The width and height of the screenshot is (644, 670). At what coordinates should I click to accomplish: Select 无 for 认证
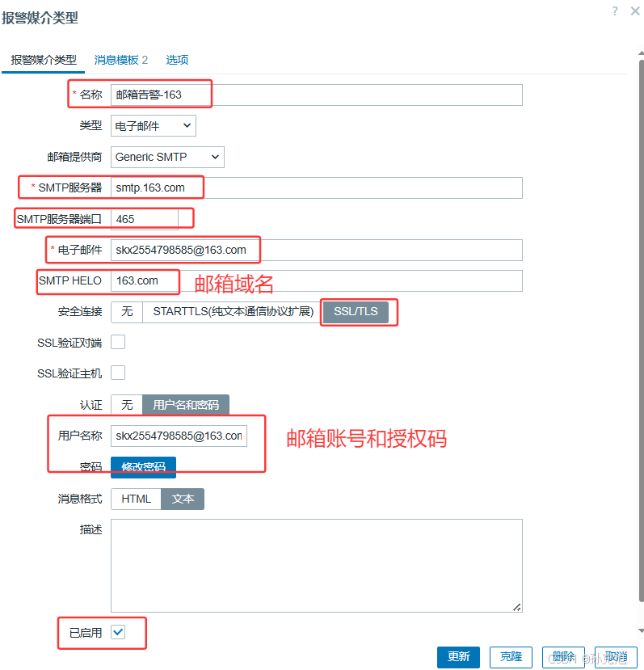(127, 405)
